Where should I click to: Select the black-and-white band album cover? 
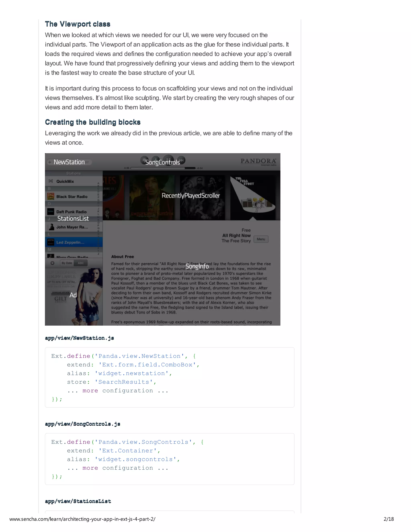[x=202, y=197]
